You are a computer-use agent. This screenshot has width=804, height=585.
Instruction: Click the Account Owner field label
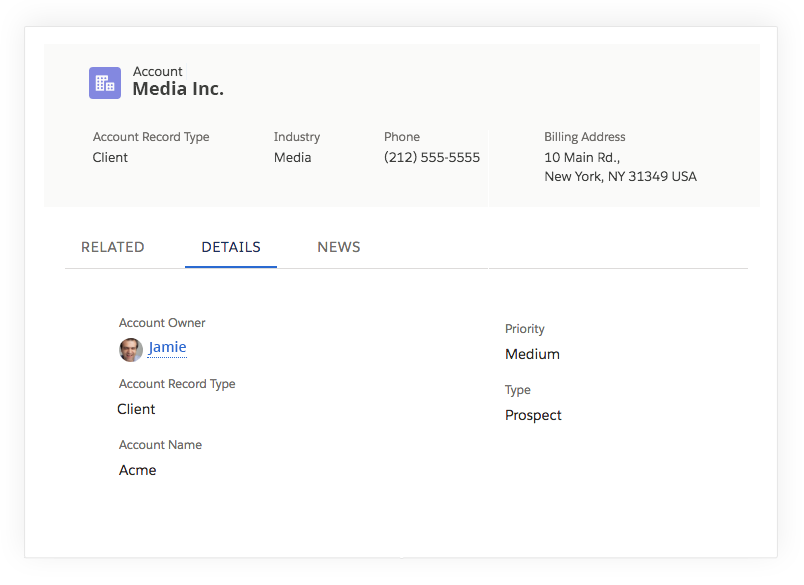coord(162,323)
